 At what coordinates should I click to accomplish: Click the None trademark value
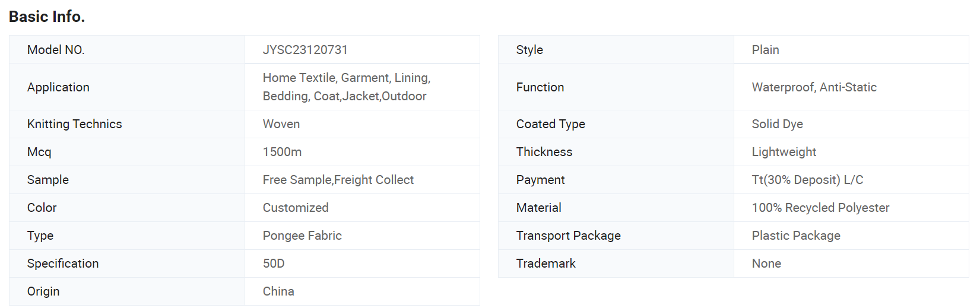click(x=766, y=263)
